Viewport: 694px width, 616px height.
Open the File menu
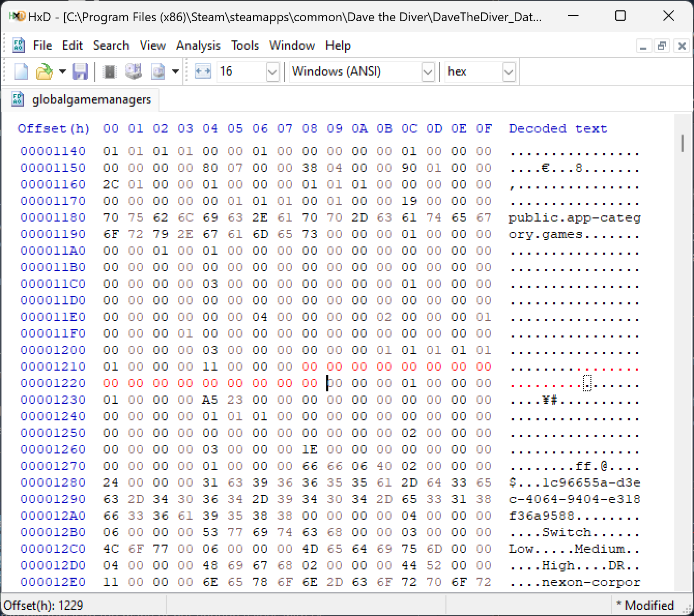[42, 46]
